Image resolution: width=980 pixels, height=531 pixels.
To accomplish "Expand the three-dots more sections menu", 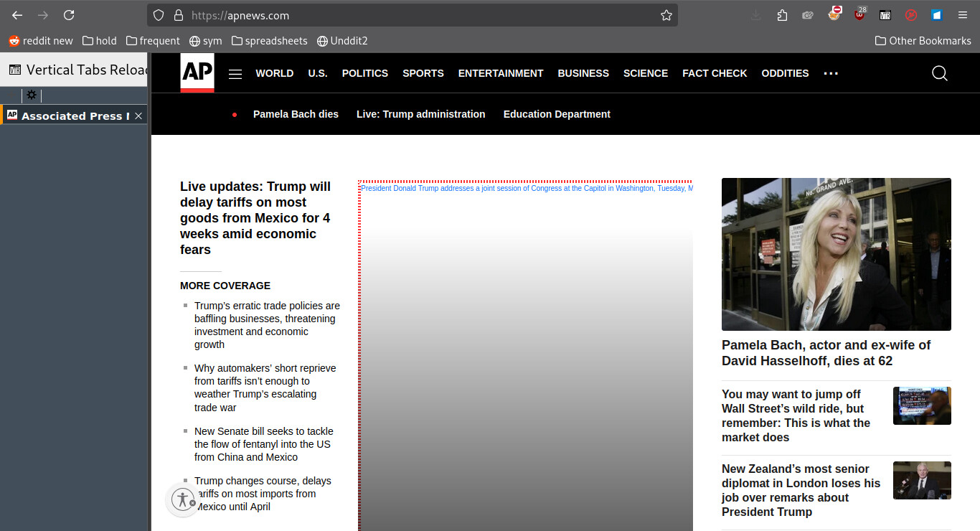I will click(831, 73).
